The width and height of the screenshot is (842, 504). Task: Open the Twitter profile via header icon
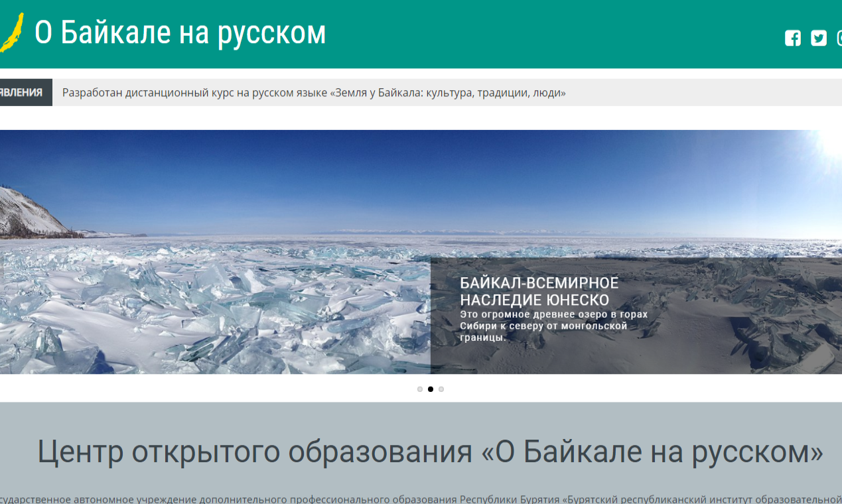(x=817, y=38)
